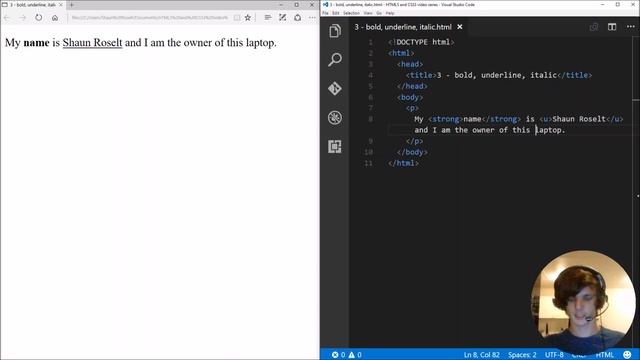Image resolution: width=640 pixels, height=360 pixels.
Task: Toggle Reading view icon in browser
Action: (237, 18)
